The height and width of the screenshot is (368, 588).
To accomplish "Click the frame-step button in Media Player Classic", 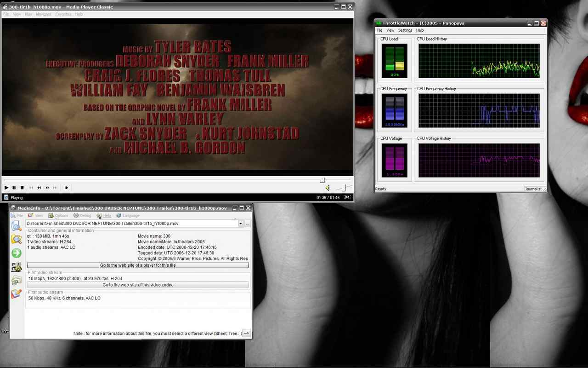I will (x=66, y=188).
